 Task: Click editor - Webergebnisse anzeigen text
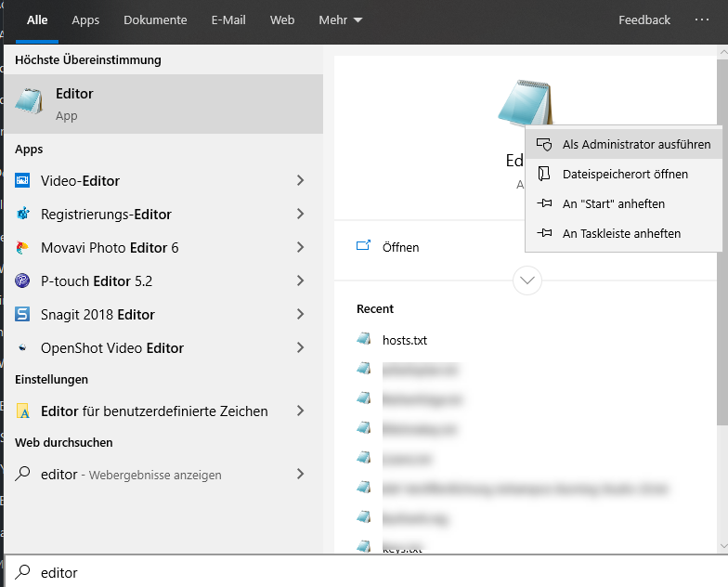pos(131,474)
